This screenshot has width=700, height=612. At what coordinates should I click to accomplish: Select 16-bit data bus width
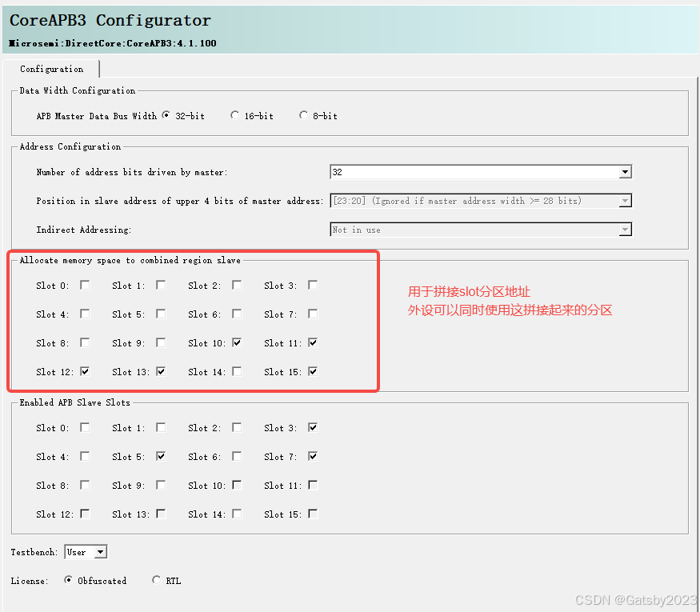pyautogui.click(x=235, y=115)
